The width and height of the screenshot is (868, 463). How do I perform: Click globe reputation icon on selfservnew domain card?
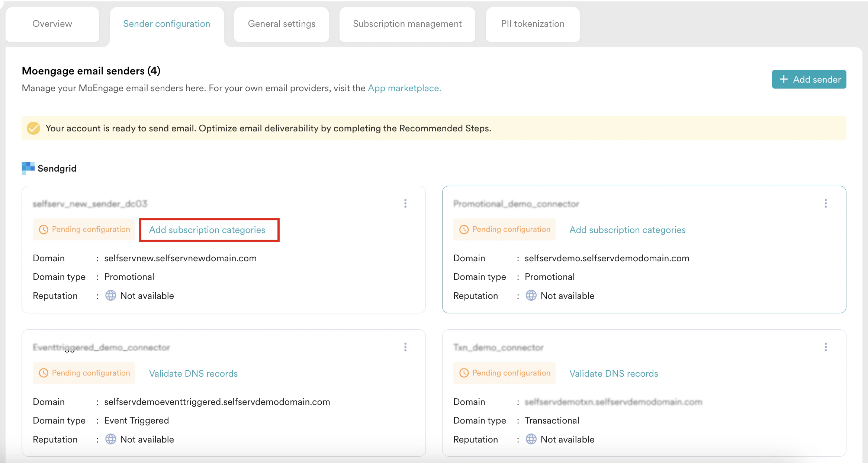point(110,296)
